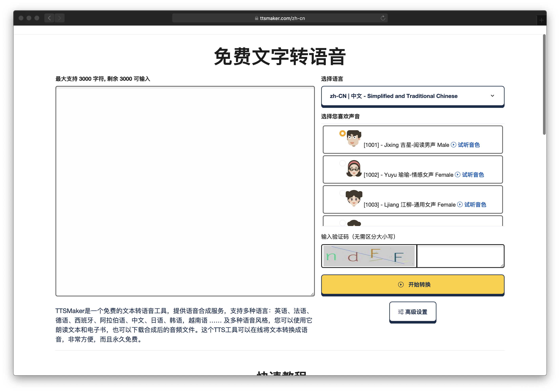Play the Yuyu 1002 voice sample icon
Screen dimensions: 560x392
click(x=458, y=175)
